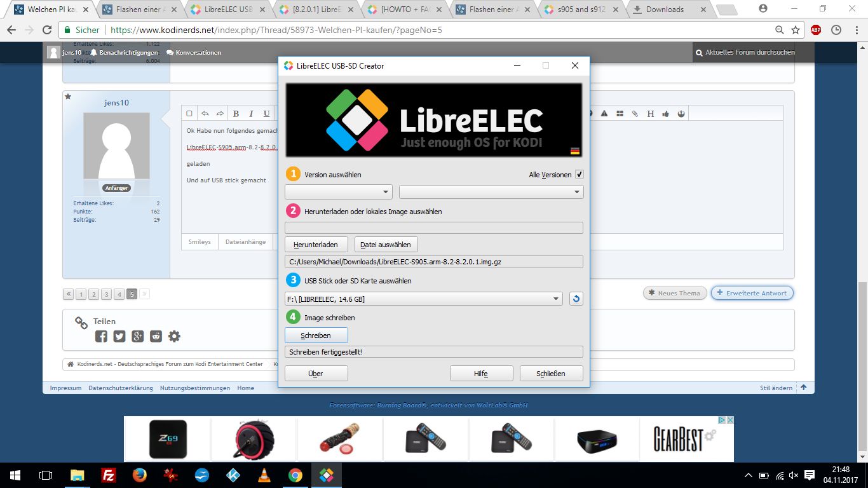Screen dimensions: 868x488
Task: Click the jens10 username link in post
Action: pyautogui.click(x=116, y=103)
